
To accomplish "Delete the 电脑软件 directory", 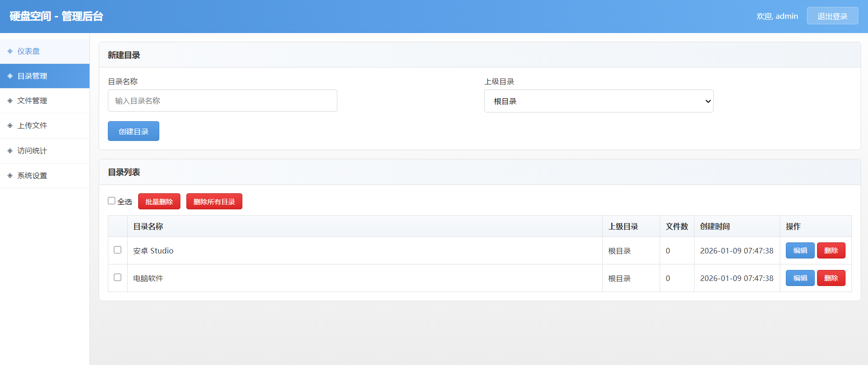I will tap(831, 278).
